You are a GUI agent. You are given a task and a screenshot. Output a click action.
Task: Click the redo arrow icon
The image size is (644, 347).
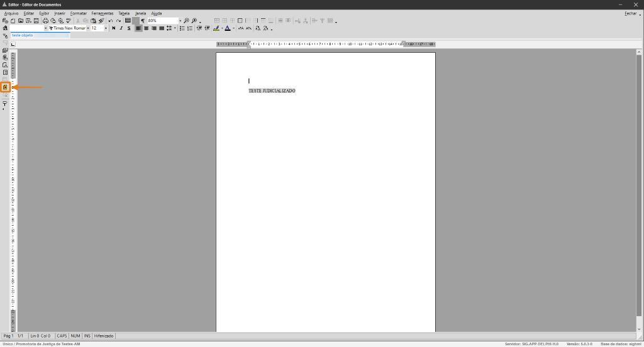[118, 21]
